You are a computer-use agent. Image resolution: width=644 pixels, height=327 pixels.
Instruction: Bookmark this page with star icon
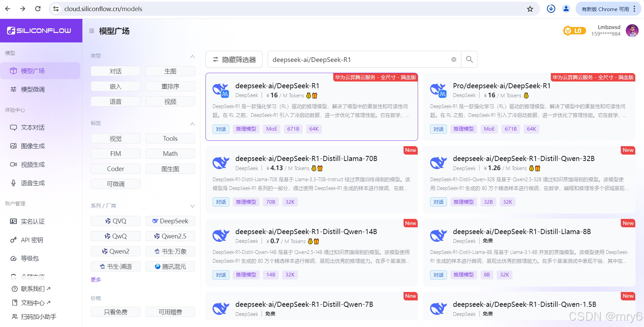click(530, 9)
